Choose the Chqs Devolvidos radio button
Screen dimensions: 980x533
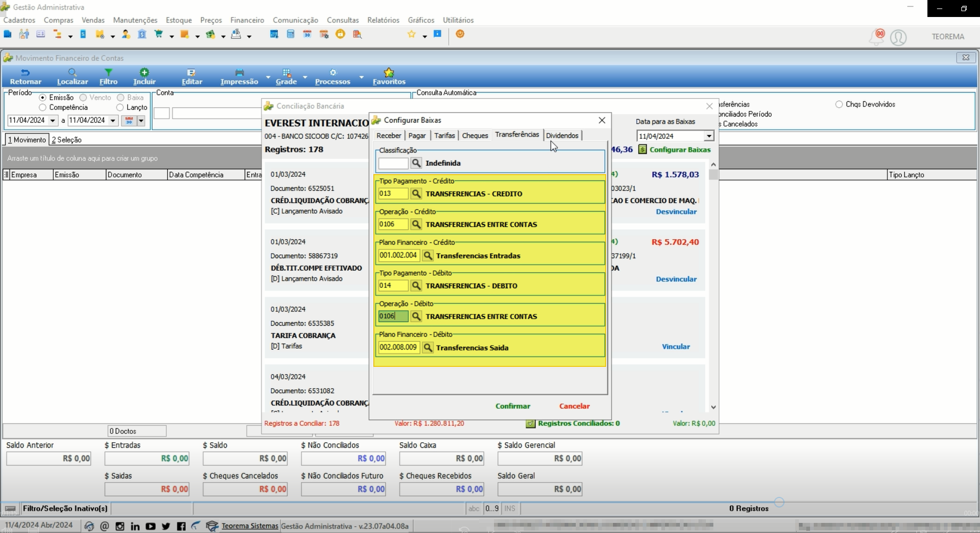tap(839, 105)
